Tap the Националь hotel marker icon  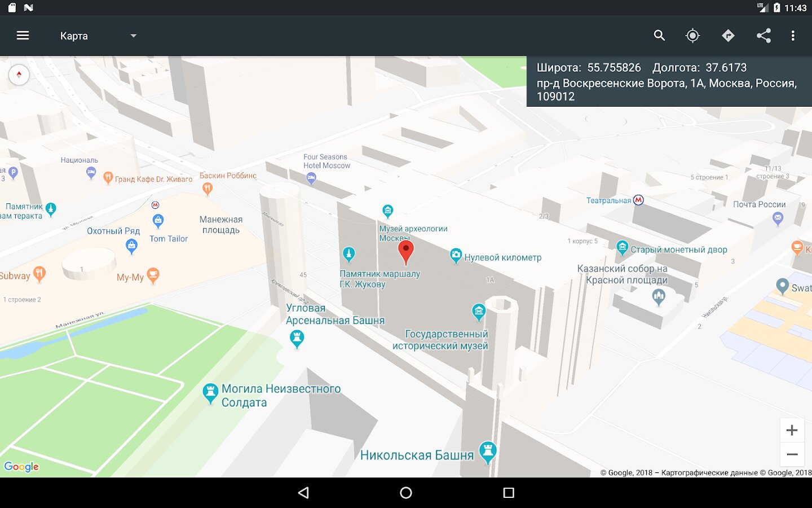click(91, 173)
